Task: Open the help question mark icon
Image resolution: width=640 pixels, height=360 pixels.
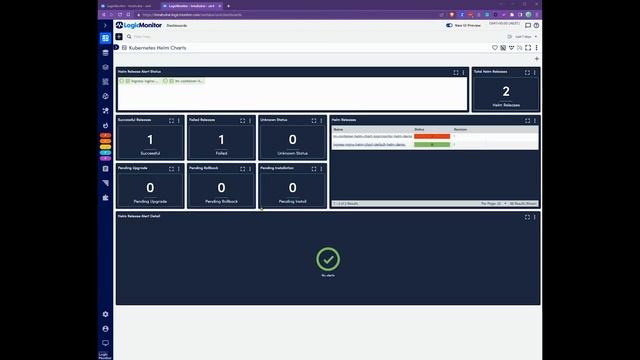Action: click(x=536, y=25)
